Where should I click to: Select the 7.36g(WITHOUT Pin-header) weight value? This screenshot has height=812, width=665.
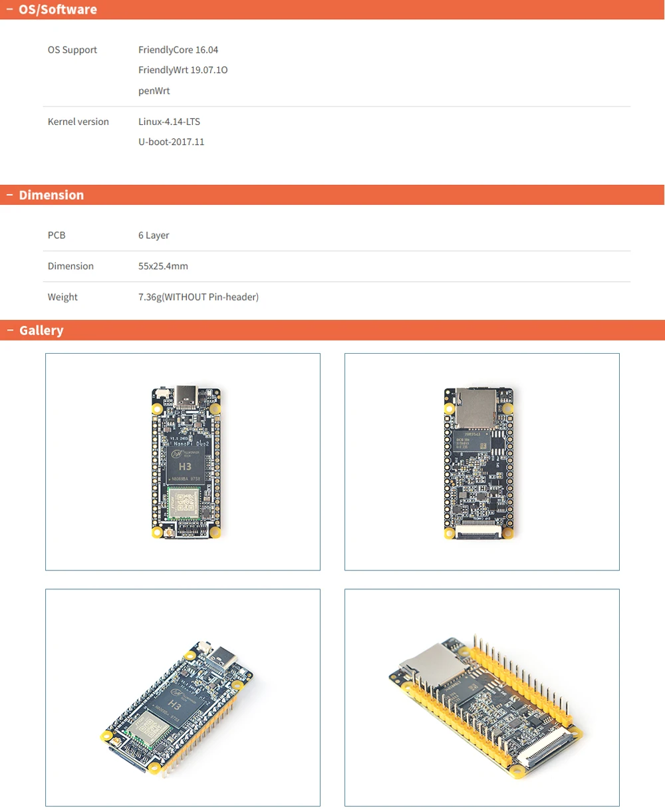point(198,297)
